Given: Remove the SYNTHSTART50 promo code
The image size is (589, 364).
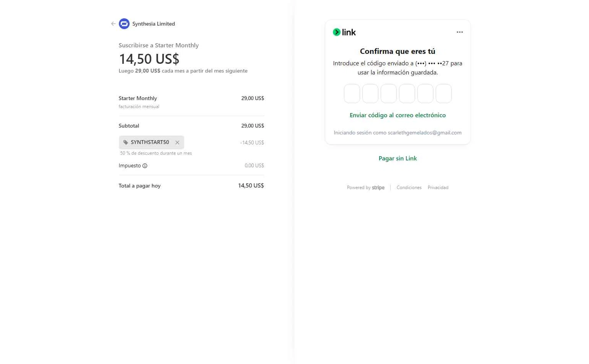Looking at the screenshot, I should [177, 142].
